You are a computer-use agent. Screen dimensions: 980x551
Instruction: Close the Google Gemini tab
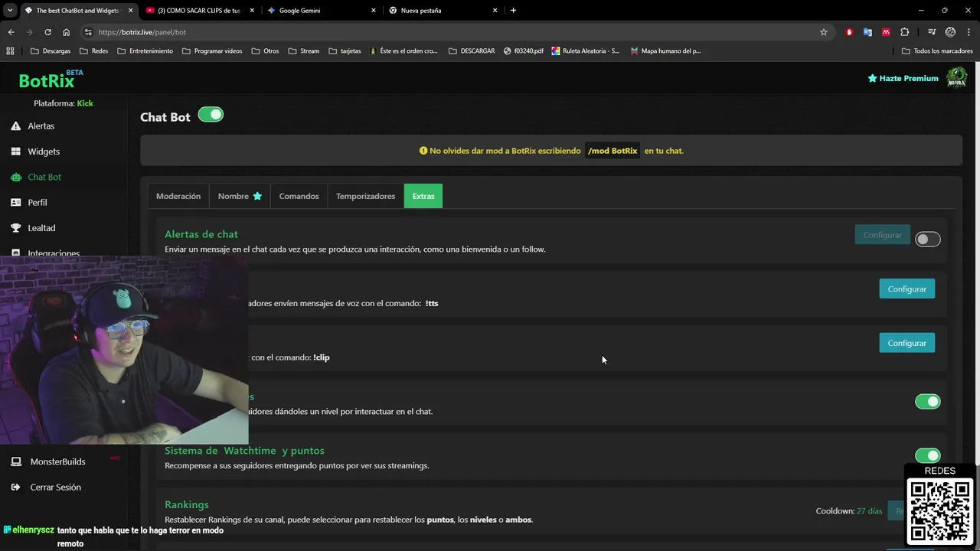[x=374, y=11]
